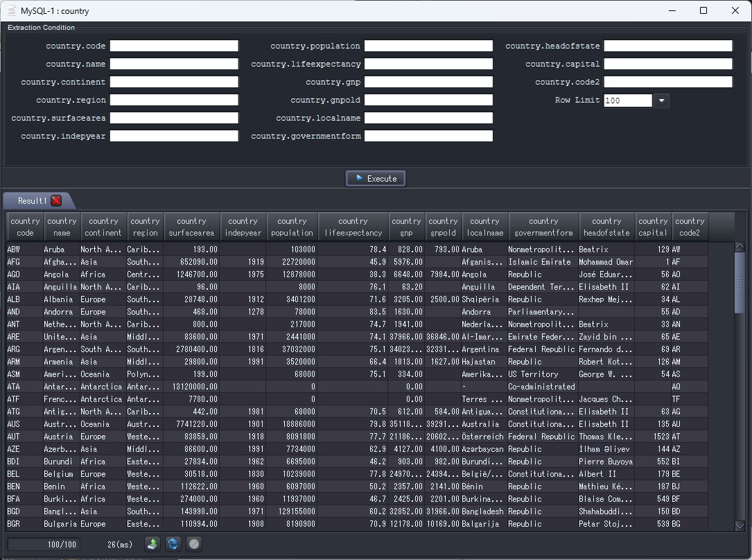Focus the country.lifeexpectancy input field

(x=428, y=64)
